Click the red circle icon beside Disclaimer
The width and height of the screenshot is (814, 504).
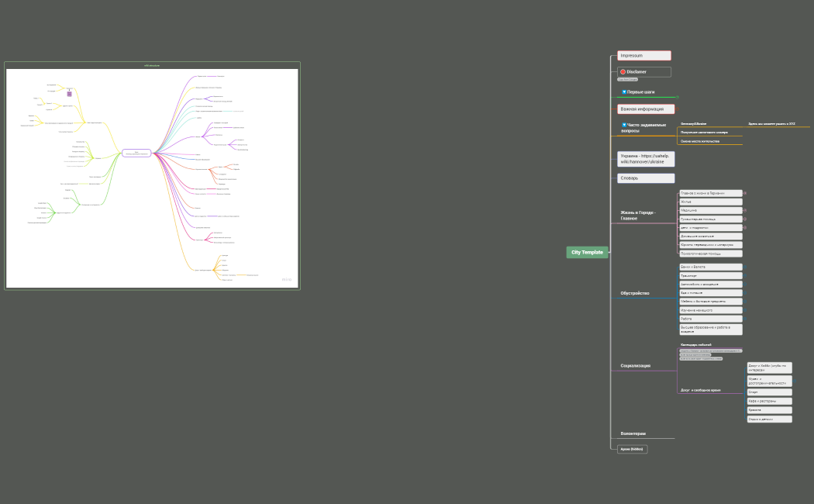[623, 72]
